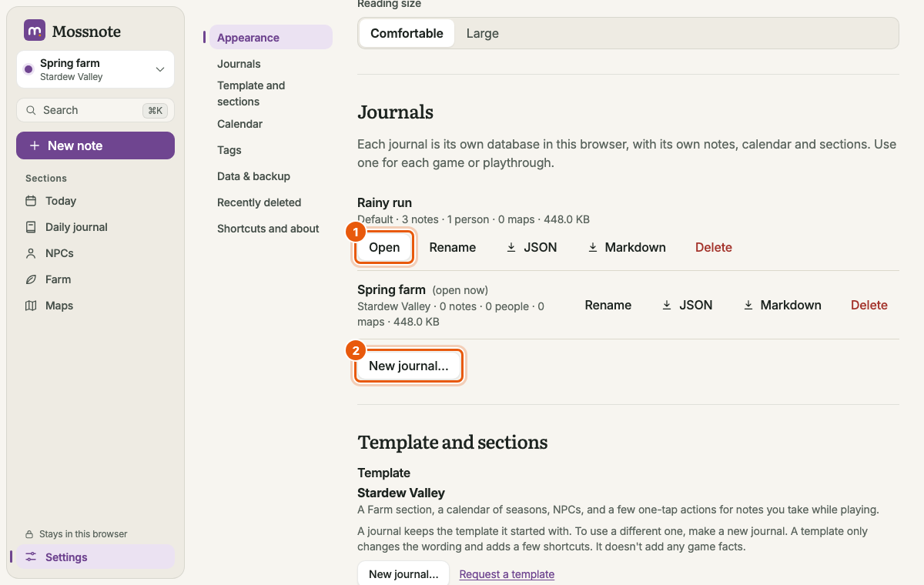The image size is (924, 585).
Task: Open the Daily journal section
Action: coord(95,227)
